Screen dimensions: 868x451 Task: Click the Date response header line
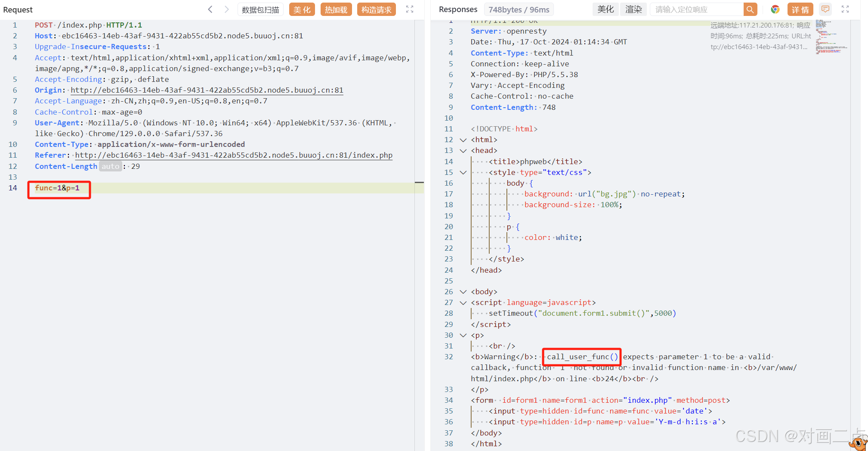[x=549, y=42]
